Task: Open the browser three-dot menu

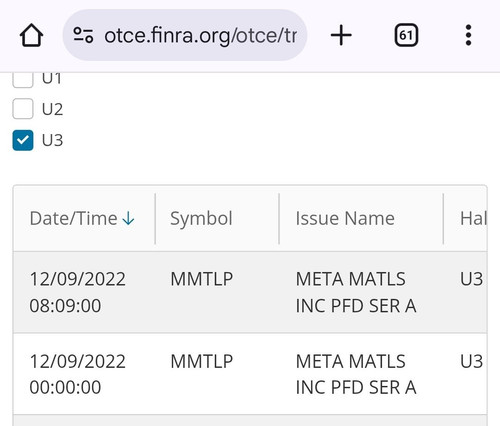Action: pos(468,35)
